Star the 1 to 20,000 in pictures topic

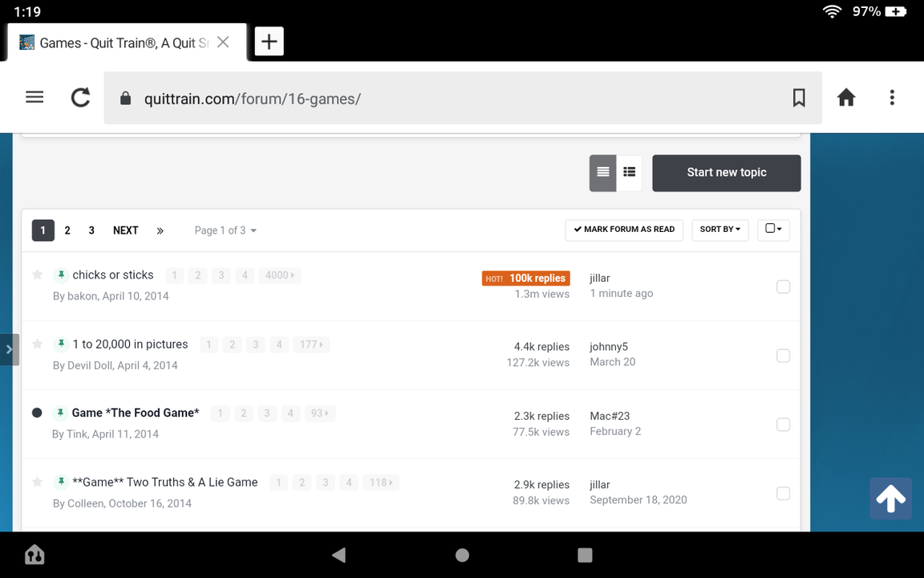click(37, 344)
